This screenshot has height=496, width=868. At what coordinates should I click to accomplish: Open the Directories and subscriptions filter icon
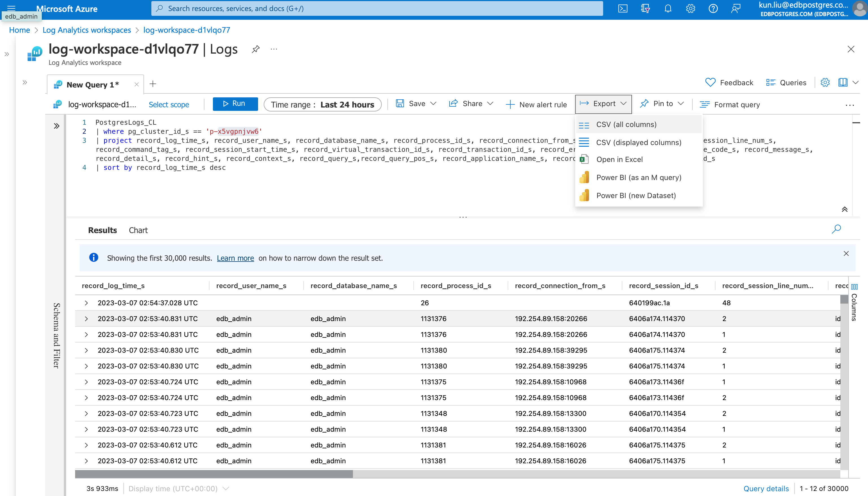[645, 8]
